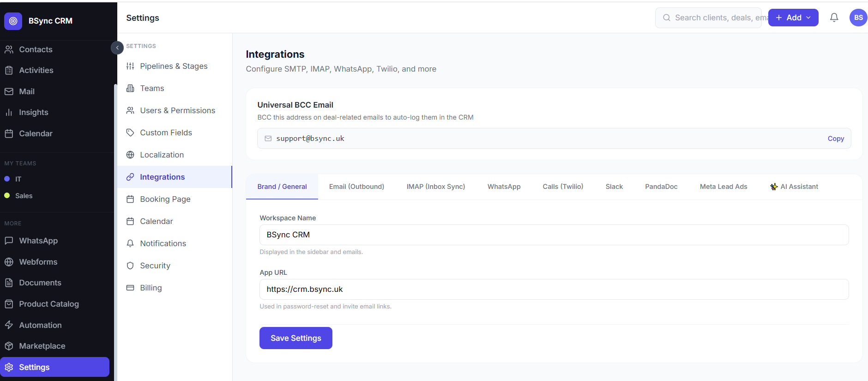Click the Integrations link icon

click(x=130, y=177)
